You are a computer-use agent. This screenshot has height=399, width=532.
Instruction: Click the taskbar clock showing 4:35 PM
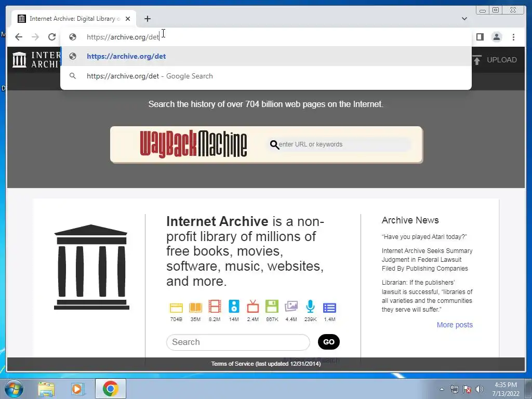(x=506, y=389)
